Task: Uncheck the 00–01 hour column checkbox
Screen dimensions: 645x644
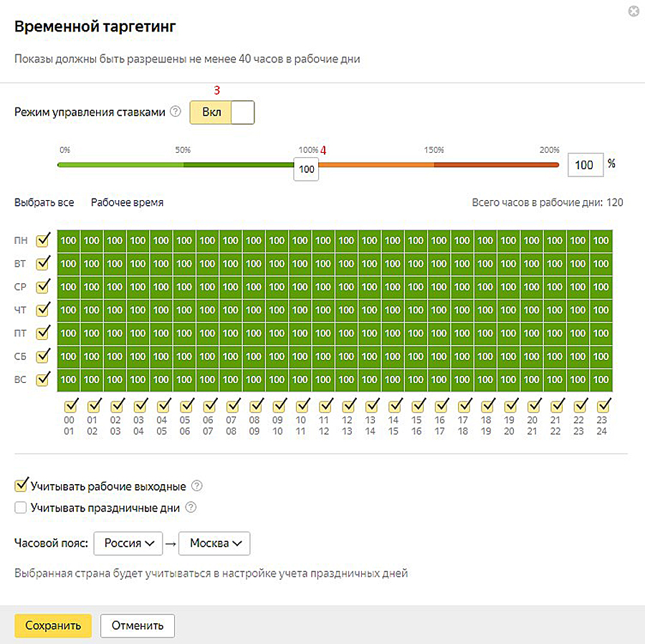Action: click(71, 404)
